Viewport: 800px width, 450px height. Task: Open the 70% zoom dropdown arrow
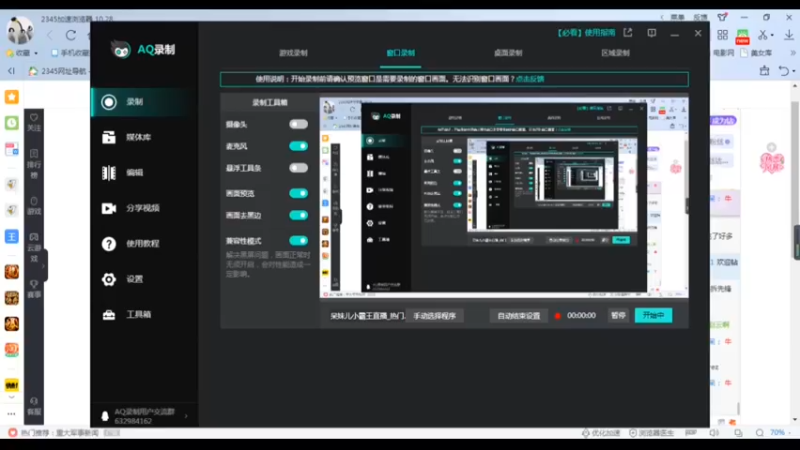click(789, 433)
